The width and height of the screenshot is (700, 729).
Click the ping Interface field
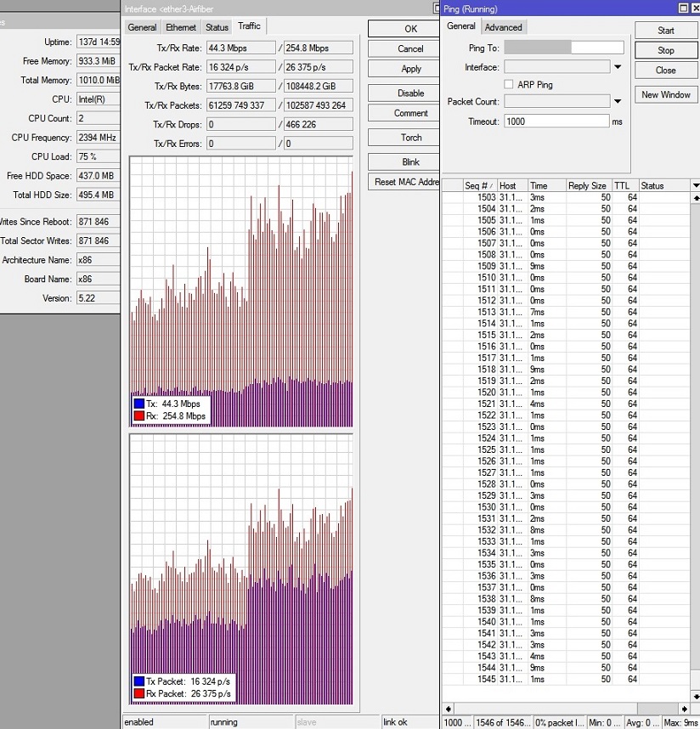point(556,67)
